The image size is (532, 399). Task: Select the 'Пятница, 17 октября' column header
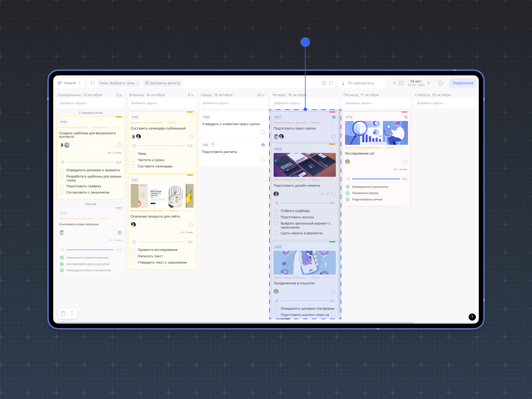(361, 95)
